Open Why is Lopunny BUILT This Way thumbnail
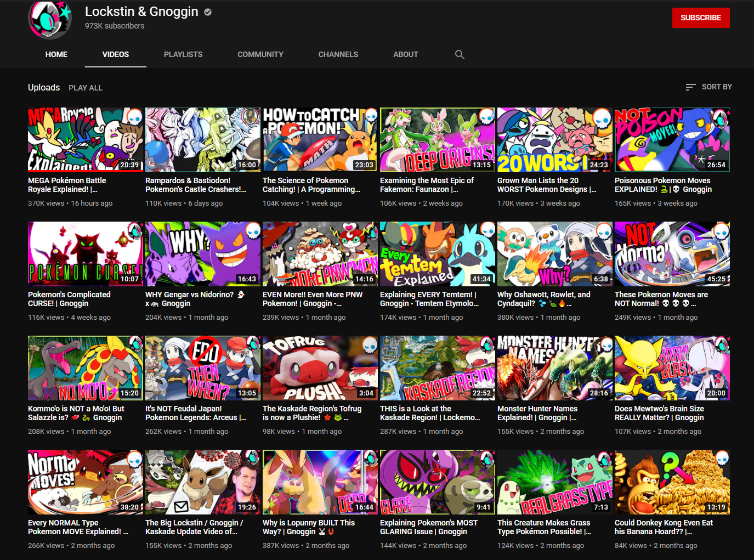 pos(320,482)
